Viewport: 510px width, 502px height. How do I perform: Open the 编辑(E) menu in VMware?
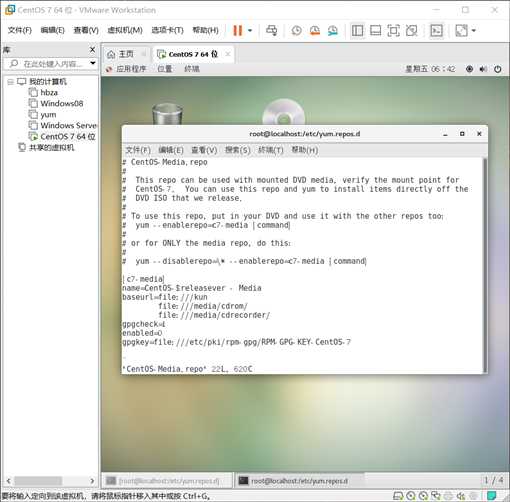coord(52,30)
